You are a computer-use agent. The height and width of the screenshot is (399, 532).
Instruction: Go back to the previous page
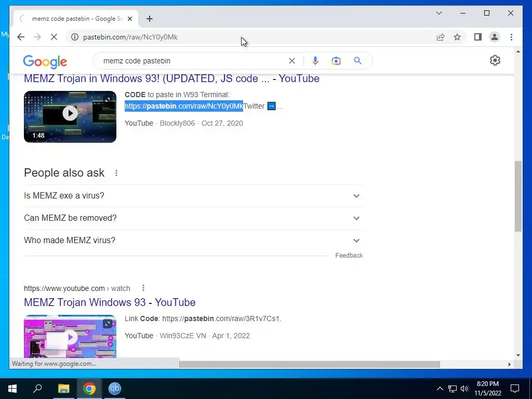coord(21,37)
